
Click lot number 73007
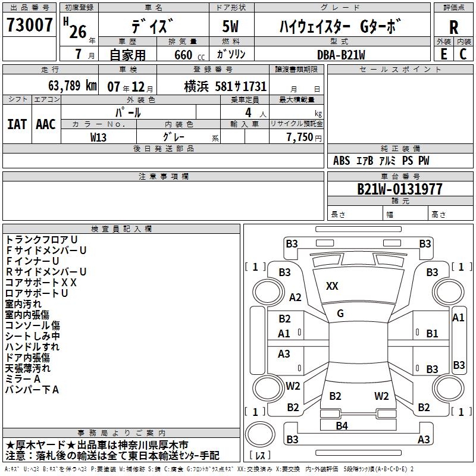(29, 24)
